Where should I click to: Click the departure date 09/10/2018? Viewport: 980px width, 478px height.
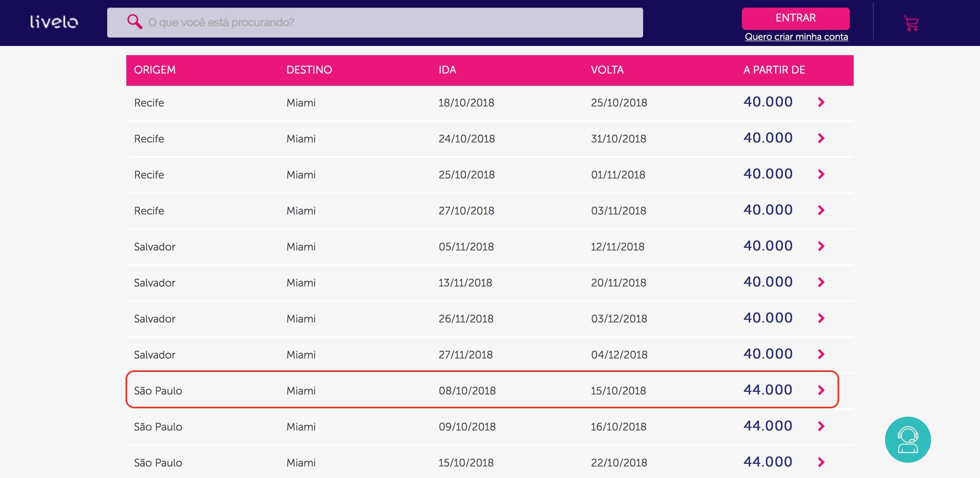467,427
